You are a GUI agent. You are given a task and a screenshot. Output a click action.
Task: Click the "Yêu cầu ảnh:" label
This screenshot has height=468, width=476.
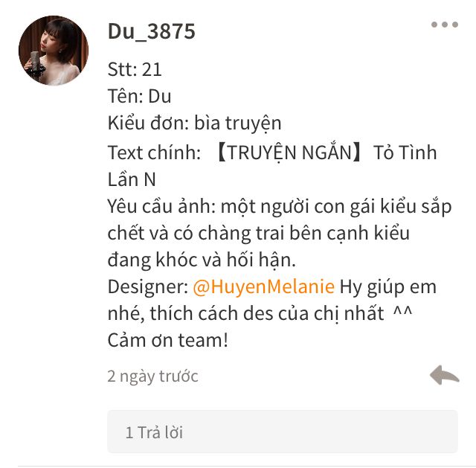point(161,207)
